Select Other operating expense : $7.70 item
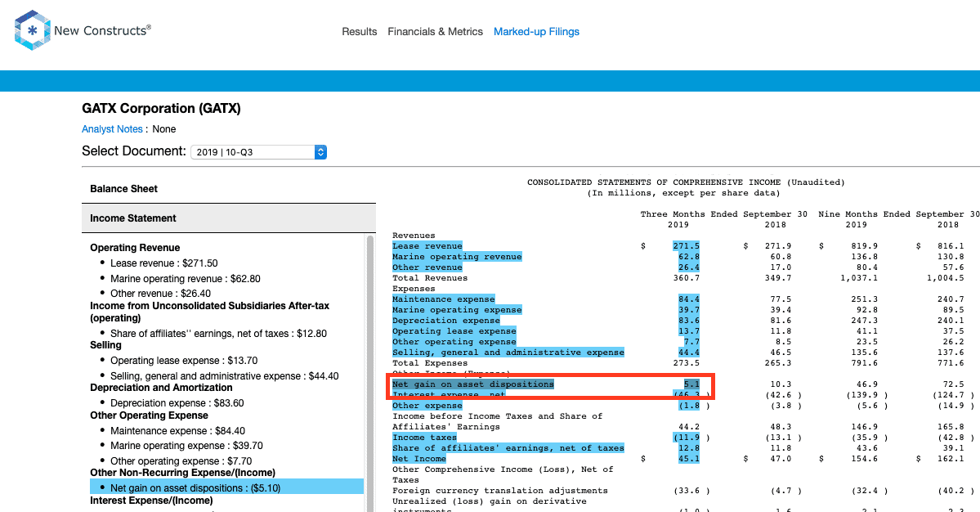This screenshot has width=980, height=512. click(181, 461)
